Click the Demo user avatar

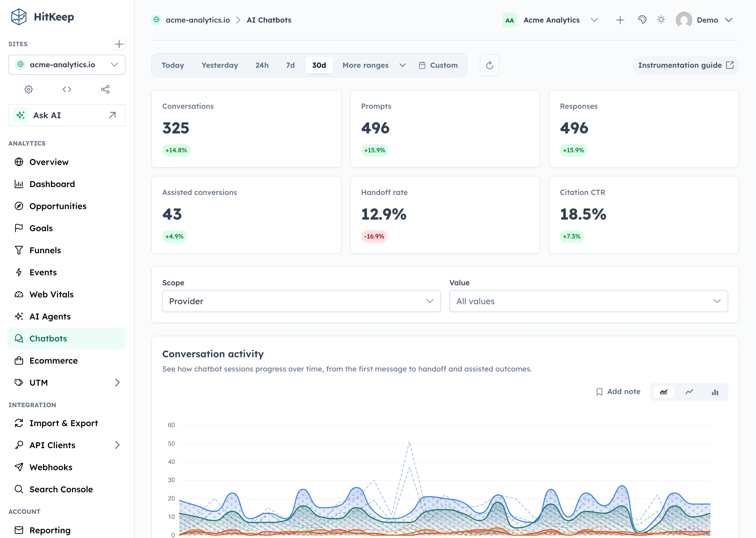point(684,20)
